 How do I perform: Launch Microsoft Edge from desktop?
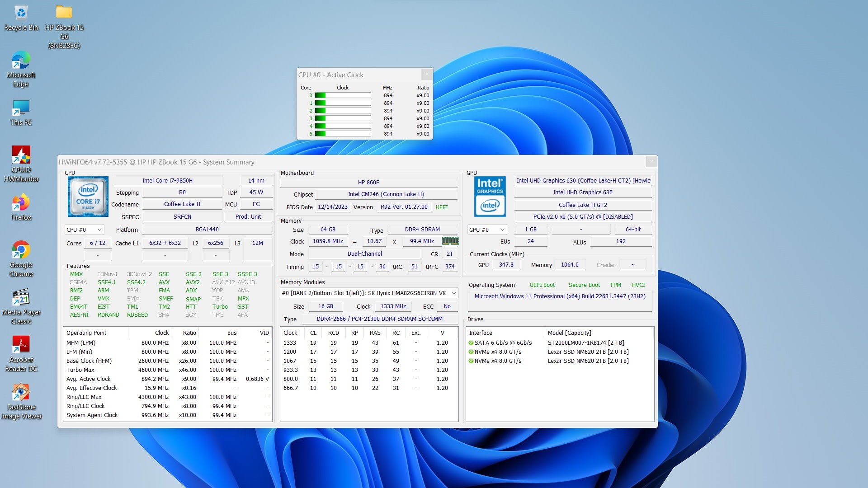point(21,70)
